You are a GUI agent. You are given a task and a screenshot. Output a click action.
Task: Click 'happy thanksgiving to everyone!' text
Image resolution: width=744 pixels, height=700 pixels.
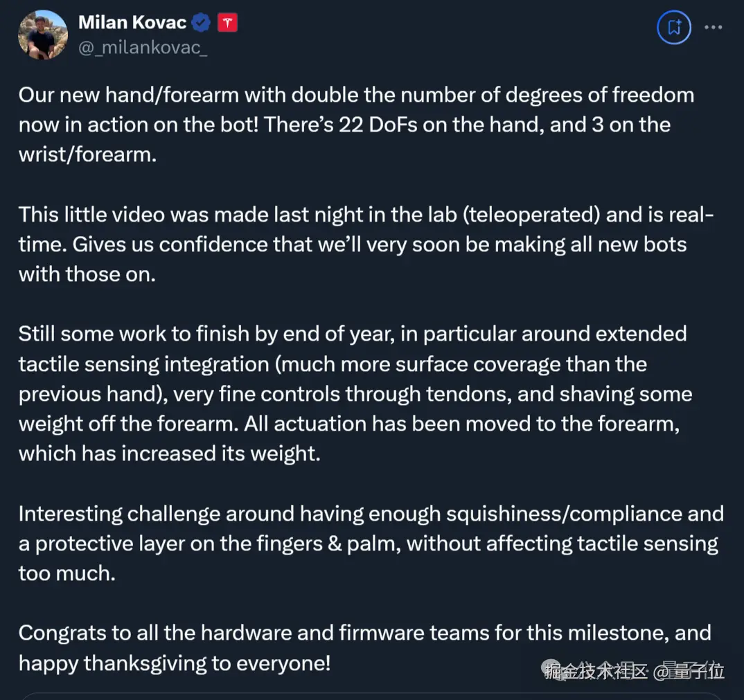click(x=175, y=663)
